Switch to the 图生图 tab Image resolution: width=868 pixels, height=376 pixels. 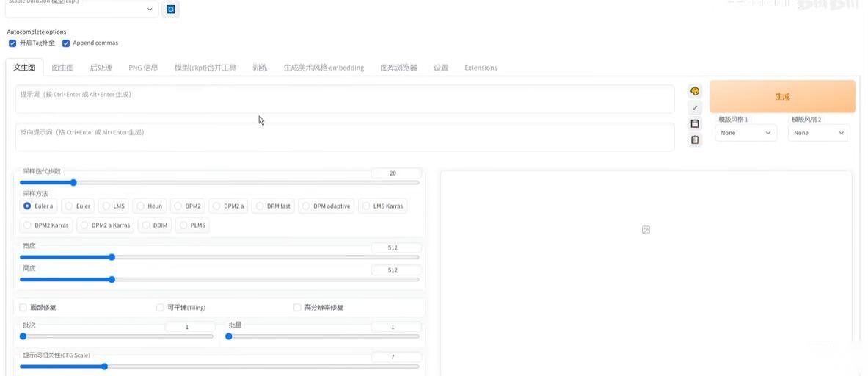pos(62,68)
